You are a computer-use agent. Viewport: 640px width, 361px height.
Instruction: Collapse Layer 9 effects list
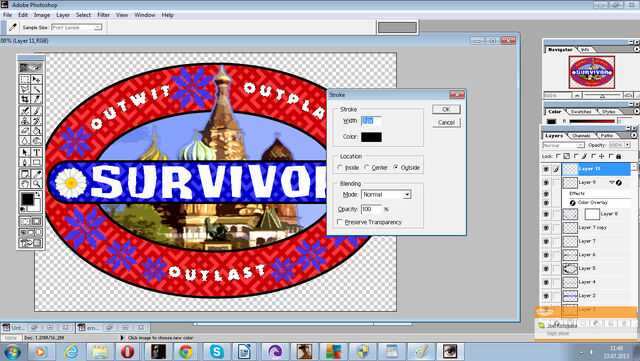click(611, 183)
